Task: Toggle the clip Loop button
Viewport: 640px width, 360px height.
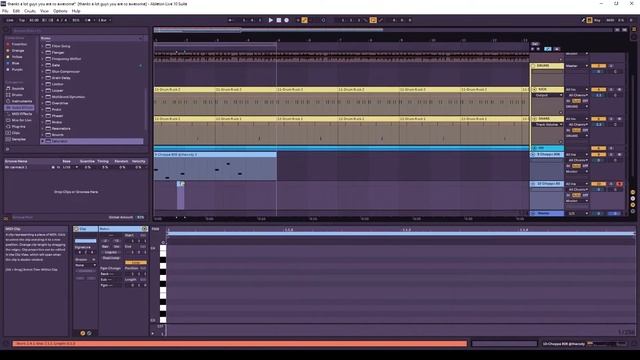Action: (136, 262)
